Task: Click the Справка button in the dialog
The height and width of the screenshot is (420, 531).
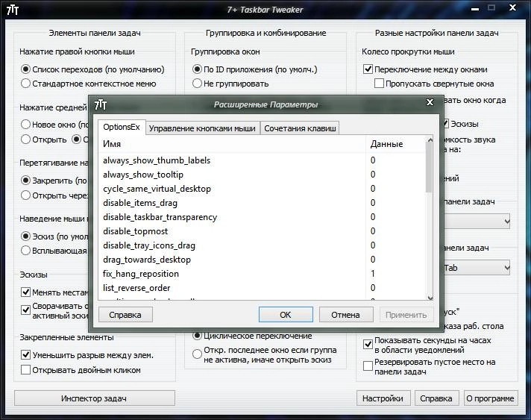Action: pyautogui.click(x=125, y=315)
